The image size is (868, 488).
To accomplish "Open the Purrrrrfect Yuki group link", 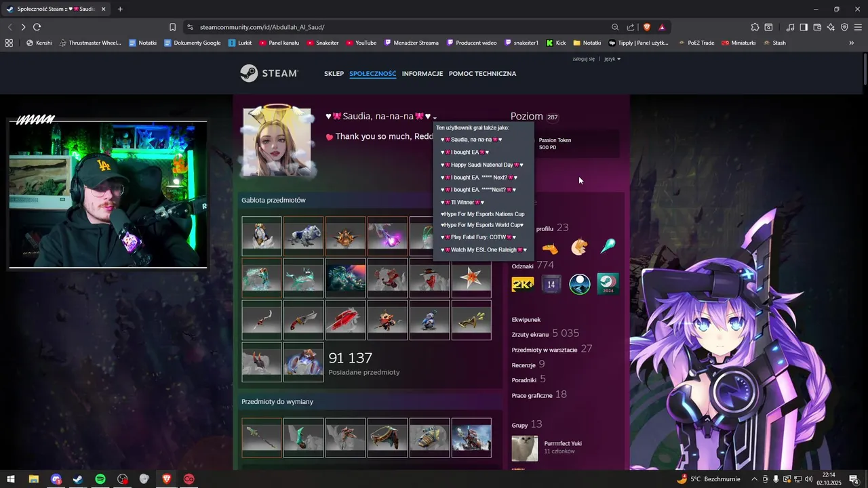I will pos(563,443).
